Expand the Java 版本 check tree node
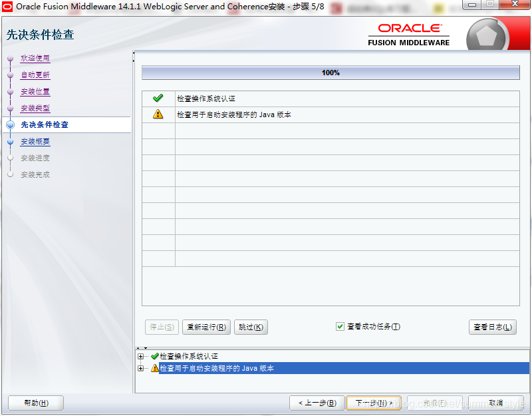This screenshot has height=416, width=532. pyautogui.click(x=140, y=368)
